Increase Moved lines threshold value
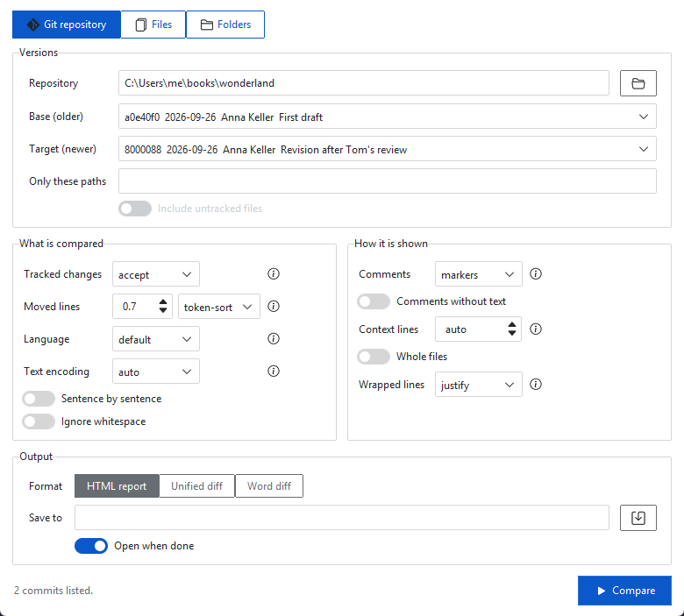684x616 pixels. (x=163, y=301)
